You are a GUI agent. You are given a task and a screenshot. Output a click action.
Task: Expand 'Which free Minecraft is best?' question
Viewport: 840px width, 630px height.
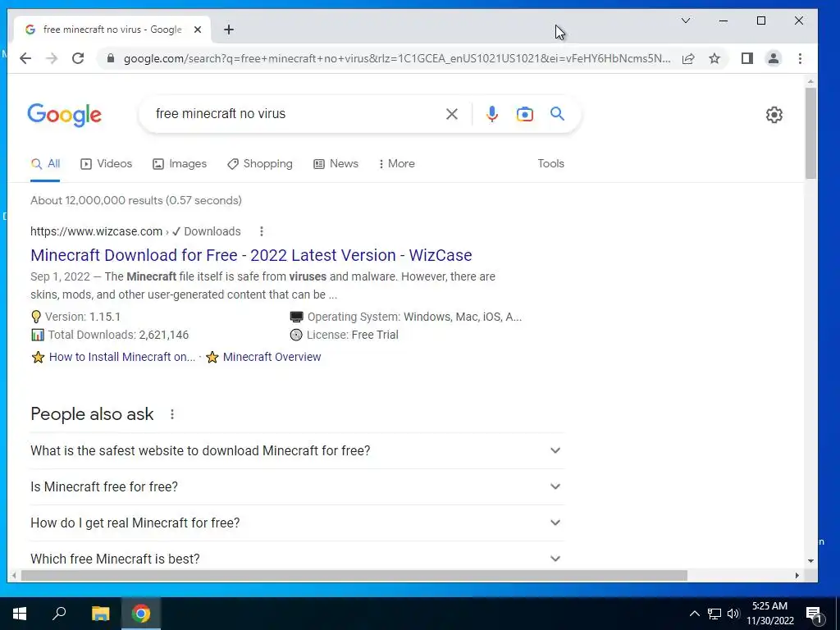click(x=297, y=559)
